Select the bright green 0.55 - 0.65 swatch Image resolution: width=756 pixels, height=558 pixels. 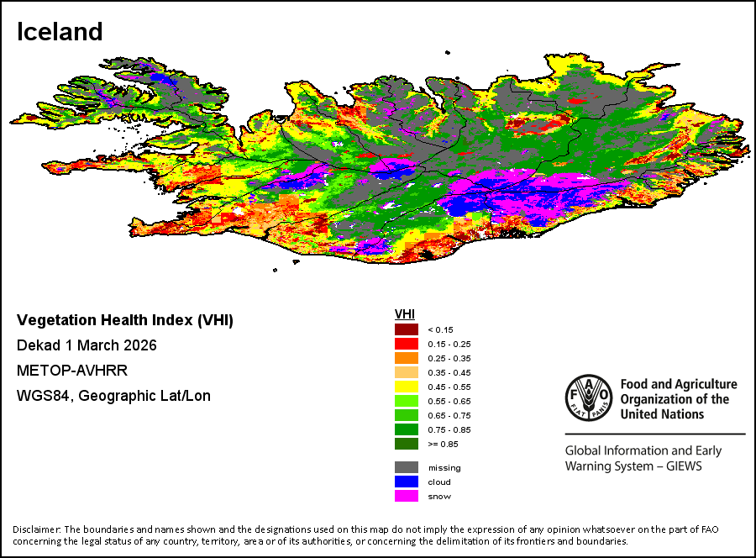click(407, 401)
